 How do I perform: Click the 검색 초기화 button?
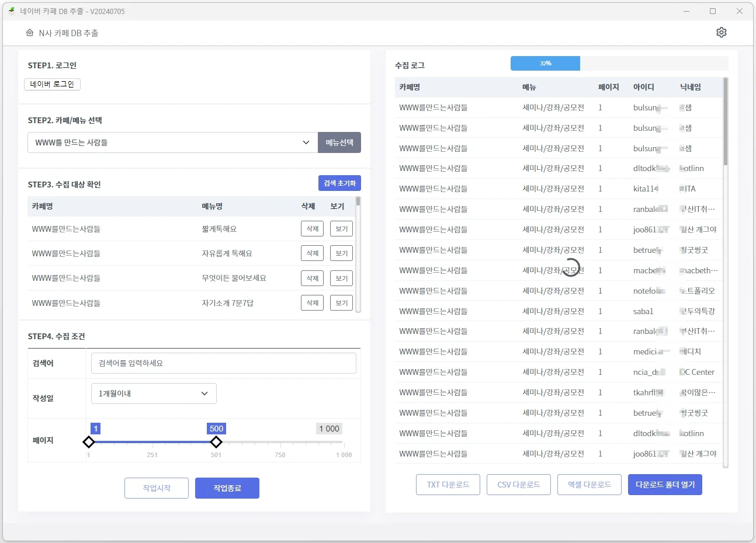pyautogui.click(x=339, y=183)
